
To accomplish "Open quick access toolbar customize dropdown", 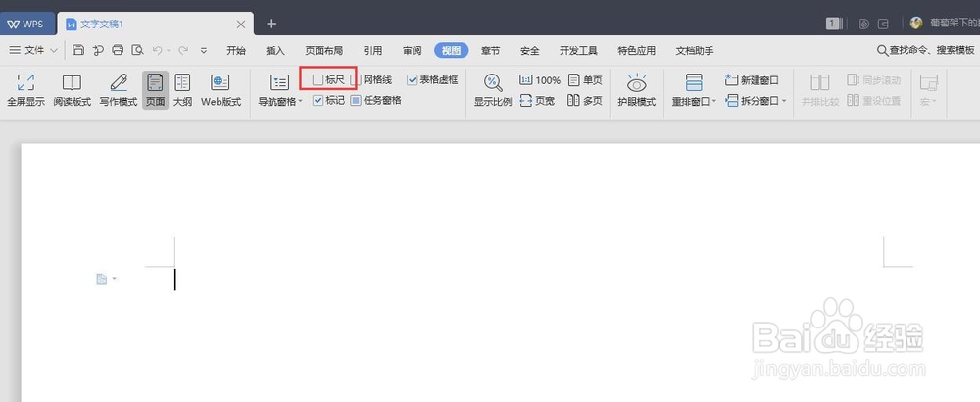I will [204, 51].
